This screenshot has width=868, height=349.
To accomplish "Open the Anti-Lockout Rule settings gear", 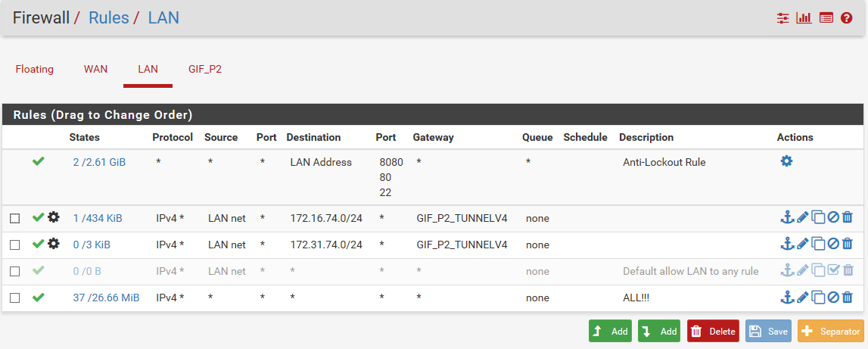I will click(x=786, y=161).
